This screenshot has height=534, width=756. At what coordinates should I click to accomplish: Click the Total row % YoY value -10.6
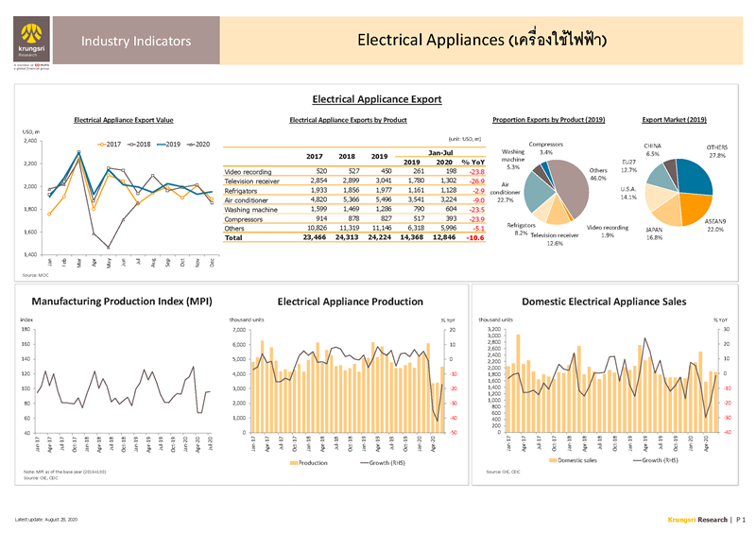click(x=475, y=238)
